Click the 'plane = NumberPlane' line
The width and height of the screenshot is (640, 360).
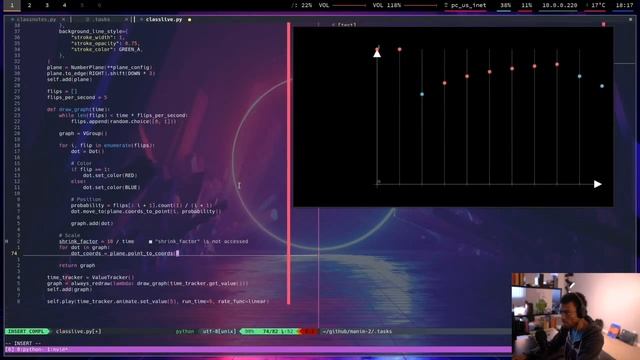[100, 67]
